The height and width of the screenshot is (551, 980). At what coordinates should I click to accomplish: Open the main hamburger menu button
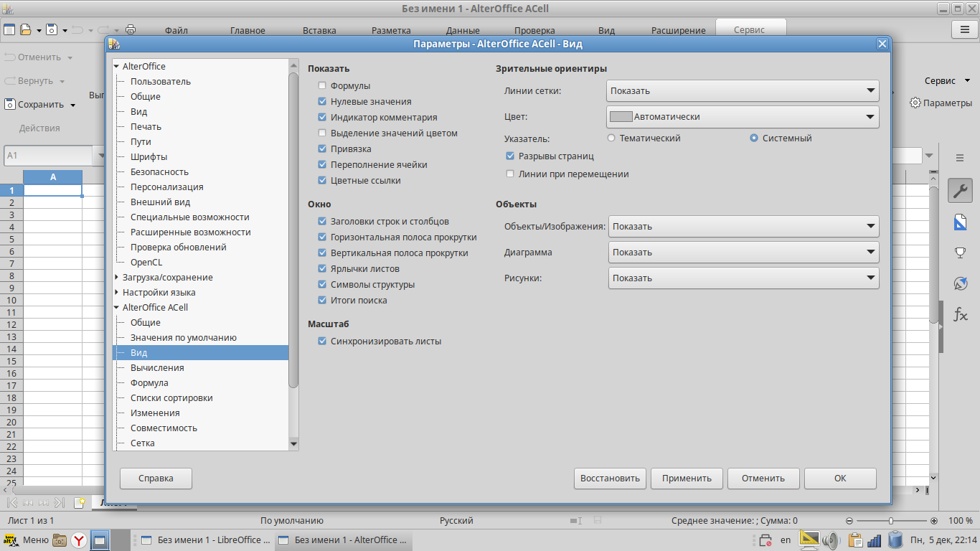965,29
